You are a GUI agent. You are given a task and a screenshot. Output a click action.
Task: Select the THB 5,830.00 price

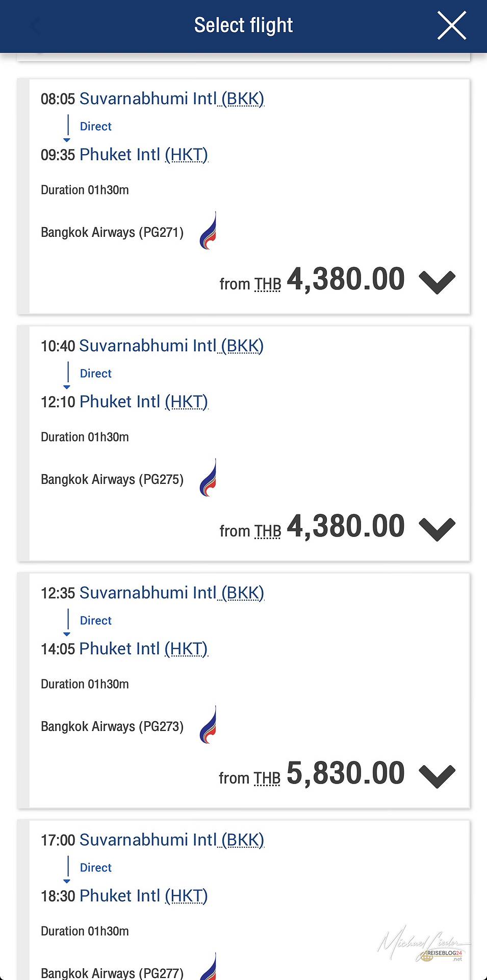click(x=345, y=773)
